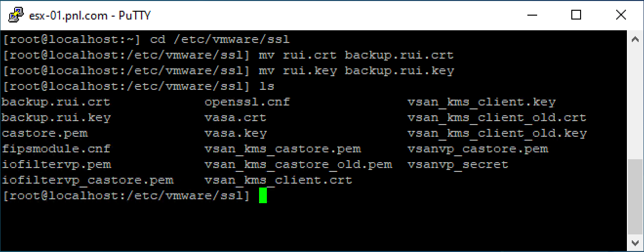The width and height of the screenshot is (644, 252).
Task: Click the vasa.crt file name
Action: 236,118
